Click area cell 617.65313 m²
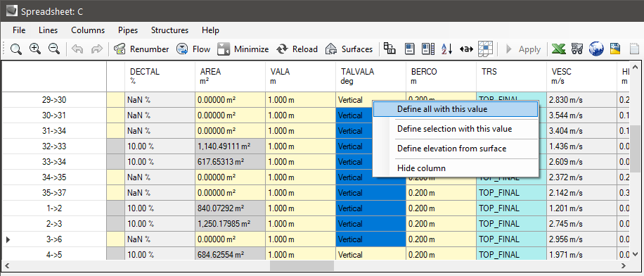Image resolution: width=644 pixels, height=276 pixels. pos(231,162)
